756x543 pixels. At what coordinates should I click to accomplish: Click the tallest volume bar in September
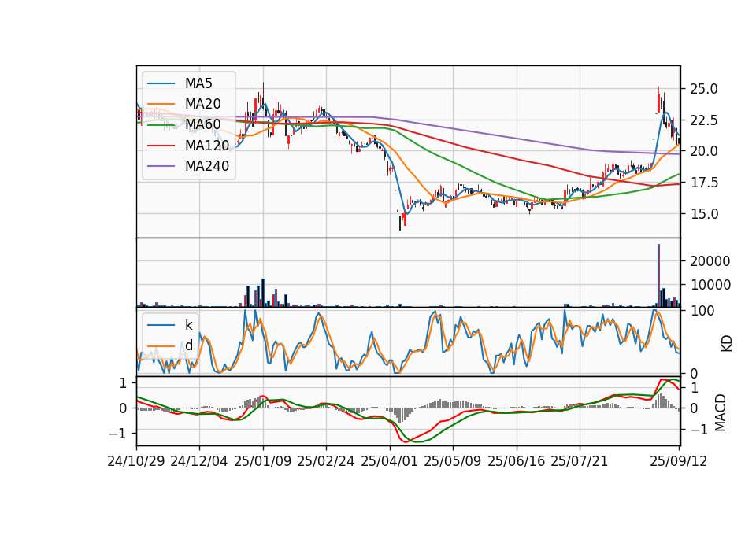(x=658, y=275)
